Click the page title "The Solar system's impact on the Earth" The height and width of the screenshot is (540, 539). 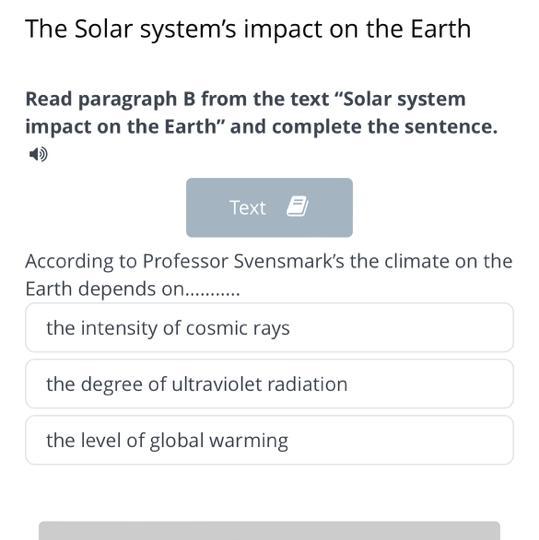tap(248, 29)
